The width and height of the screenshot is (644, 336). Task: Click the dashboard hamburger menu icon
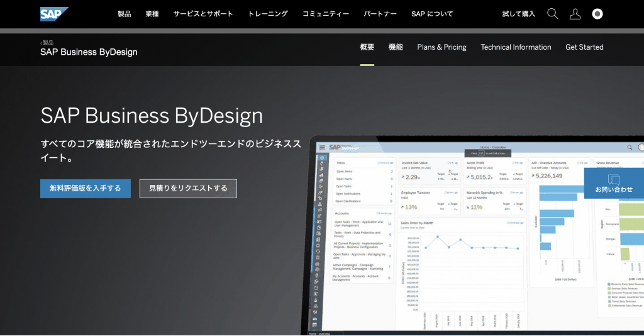click(x=322, y=147)
